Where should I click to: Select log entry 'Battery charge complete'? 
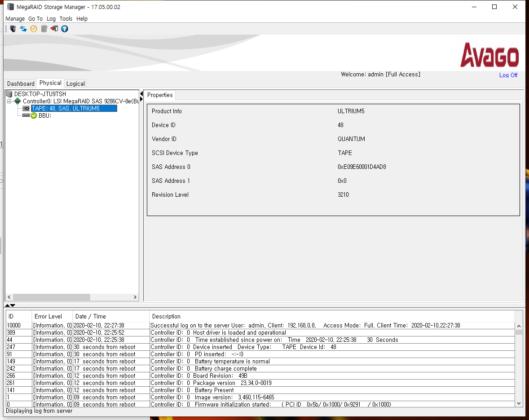(x=260, y=369)
